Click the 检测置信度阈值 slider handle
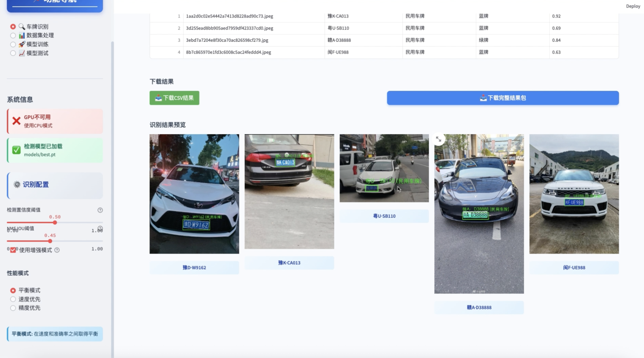The height and width of the screenshot is (358, 644). tap(55, 222)
